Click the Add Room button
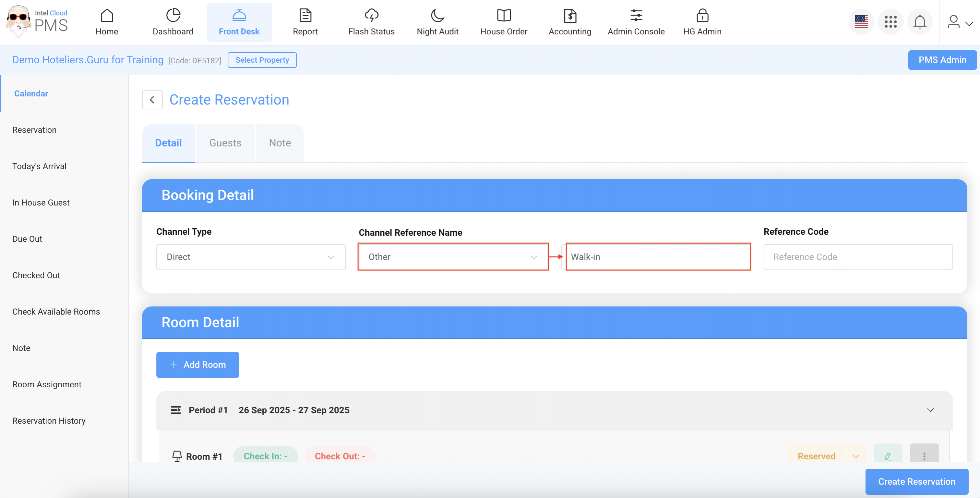Image resolution: width=980 pixels, height=498 pixels. [197, 365]
